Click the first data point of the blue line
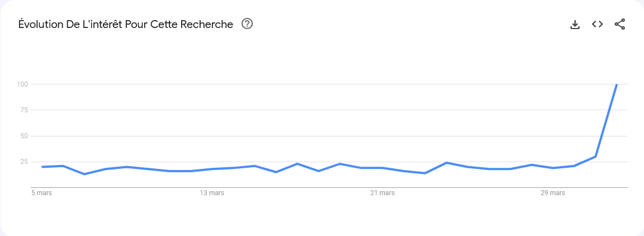The height and width of the screenshot is (236, 644). (42, 167)
